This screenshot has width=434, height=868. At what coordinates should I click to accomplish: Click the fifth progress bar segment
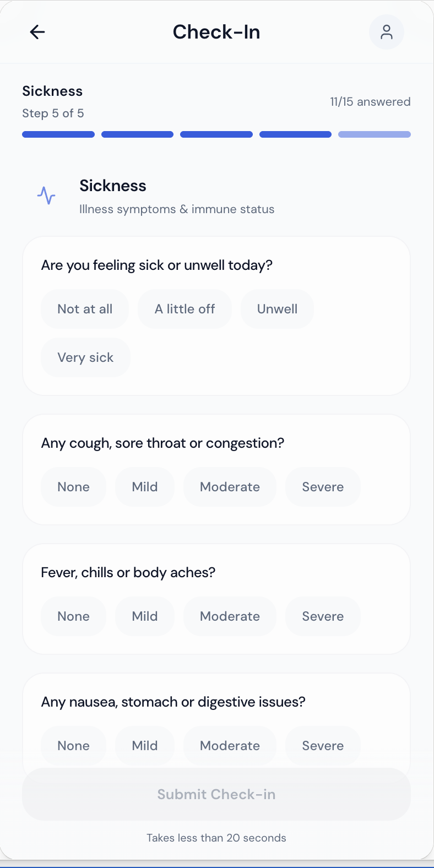[x=375, y=134]
